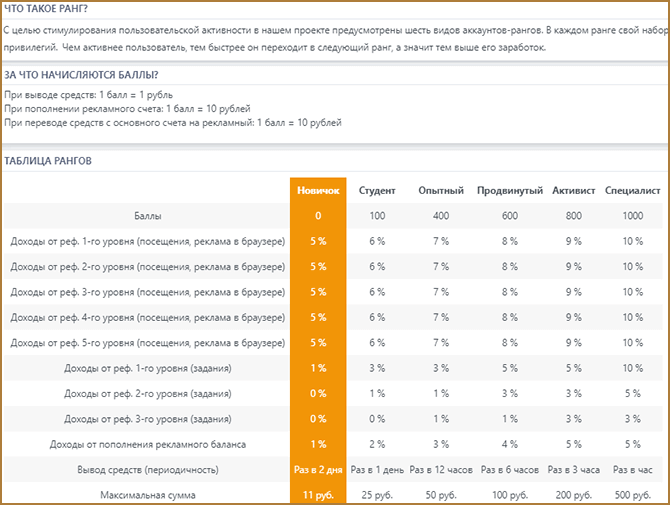The height and width of the screenshot is (505, 670).
Task: Click the '500 руб.' maximum sum cell
Action: coord(632,495)
